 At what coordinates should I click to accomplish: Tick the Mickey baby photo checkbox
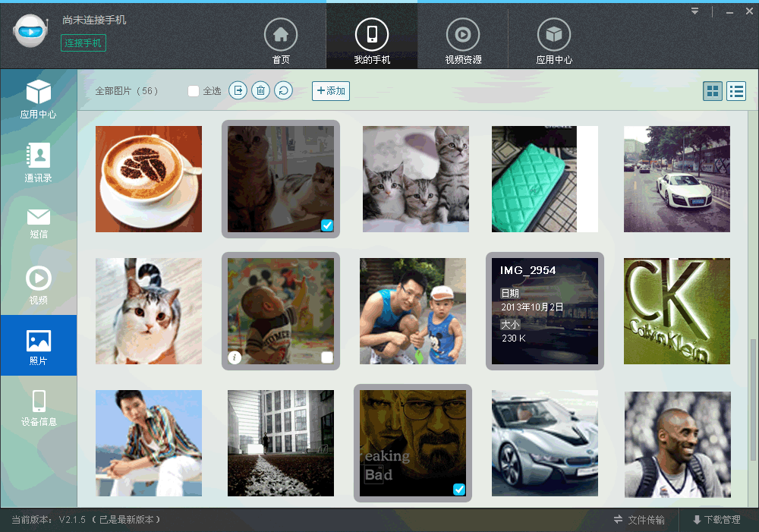click(x=326, y=357)
